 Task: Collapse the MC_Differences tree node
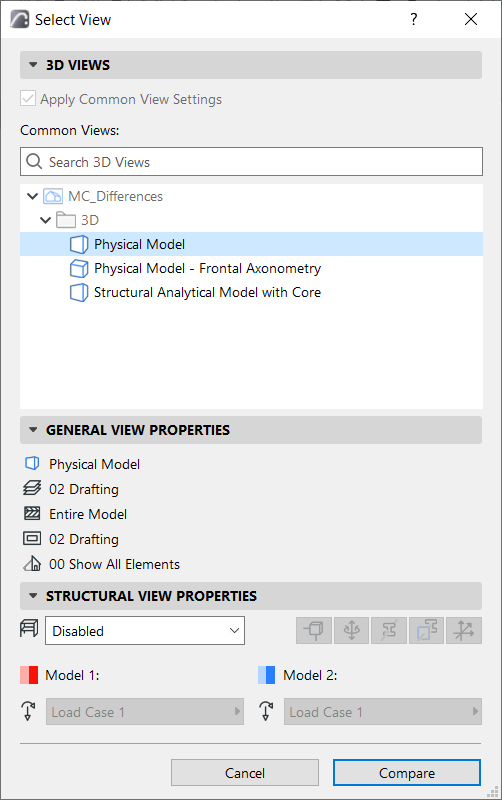pos(33,196)
